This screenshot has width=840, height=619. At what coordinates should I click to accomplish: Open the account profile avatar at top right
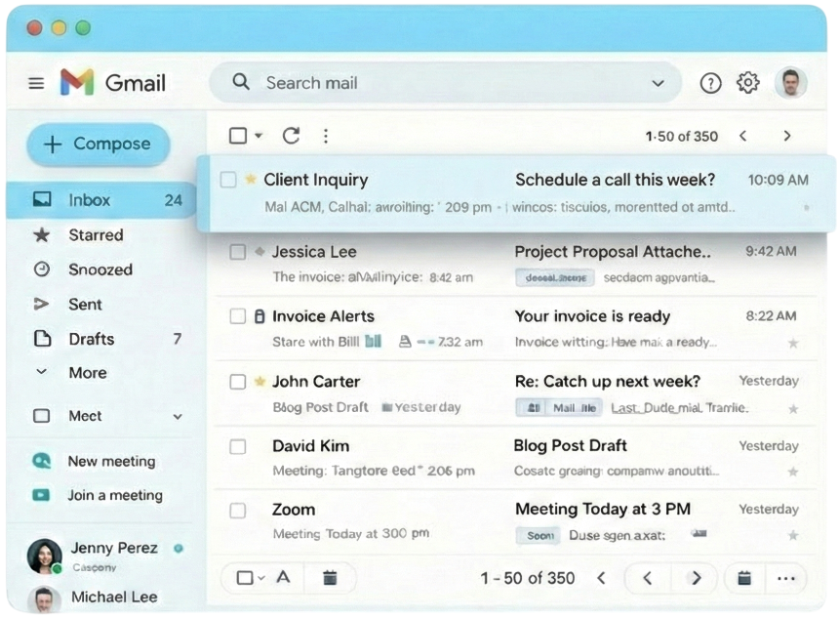click(790, 83)
